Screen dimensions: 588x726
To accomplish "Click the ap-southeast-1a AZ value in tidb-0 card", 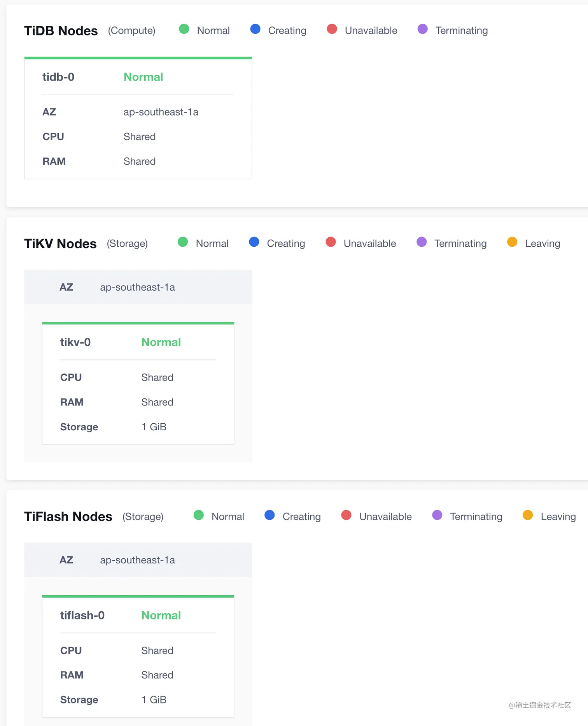I will click(161, 112).
